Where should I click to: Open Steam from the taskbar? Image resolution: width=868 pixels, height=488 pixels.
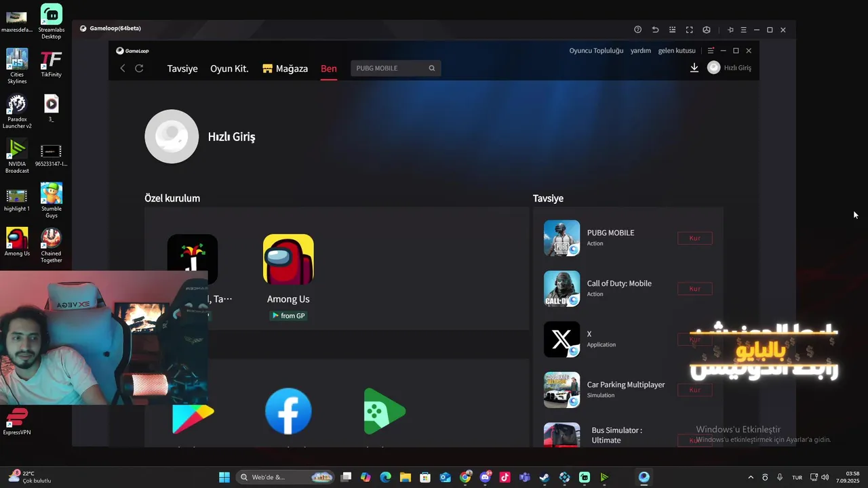coord(545,477)
